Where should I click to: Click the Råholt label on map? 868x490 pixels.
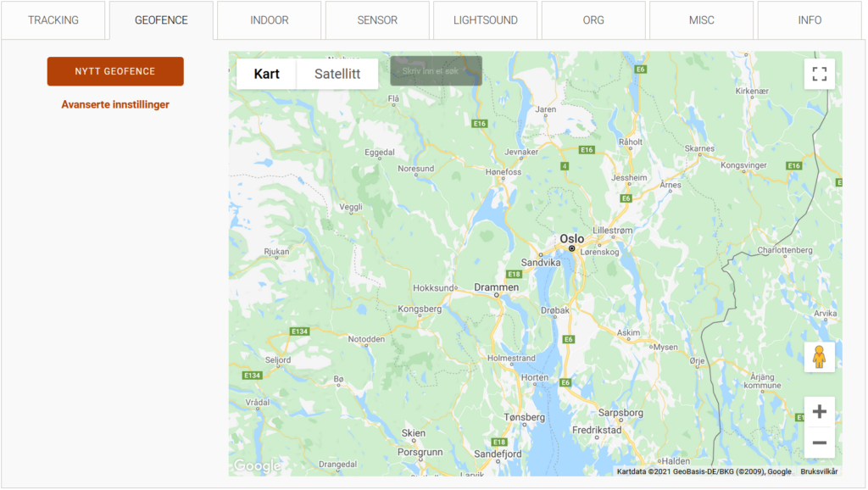click(631, 142)
